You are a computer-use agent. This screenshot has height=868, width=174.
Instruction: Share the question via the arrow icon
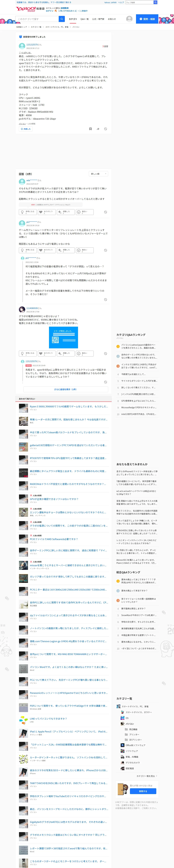(x=98, y=129)
